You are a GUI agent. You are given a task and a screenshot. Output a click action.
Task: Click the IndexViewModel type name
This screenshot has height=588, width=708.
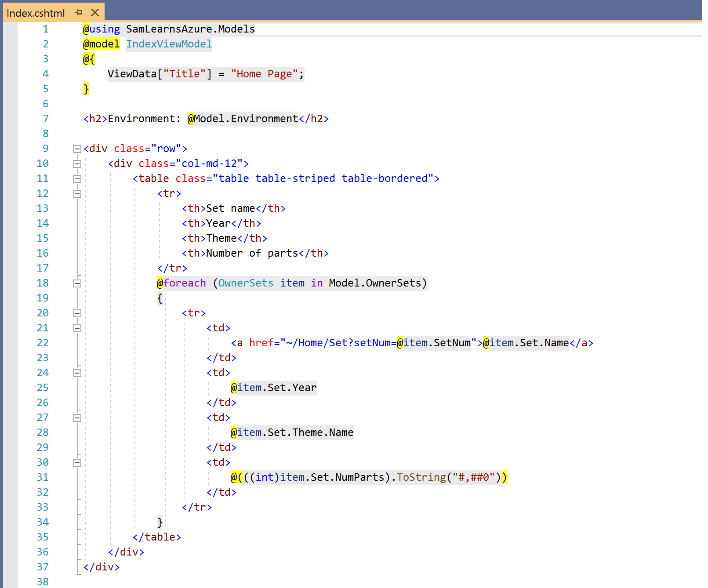click(x=169, y=44)
